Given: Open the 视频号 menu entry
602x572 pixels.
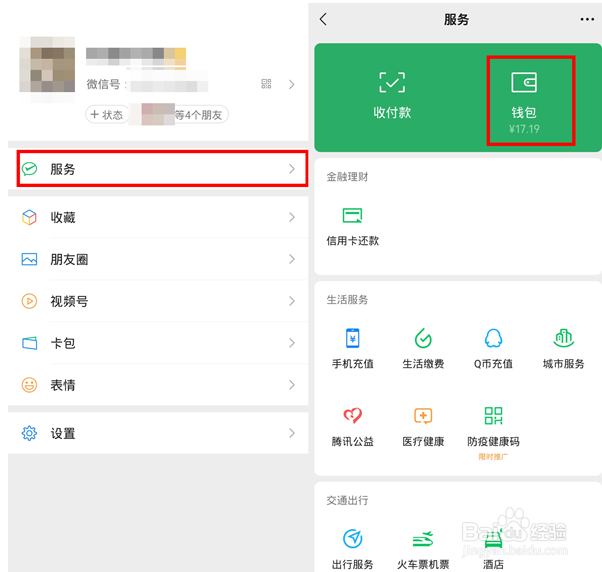Looking at the screenshot, I should pos(158,301).
